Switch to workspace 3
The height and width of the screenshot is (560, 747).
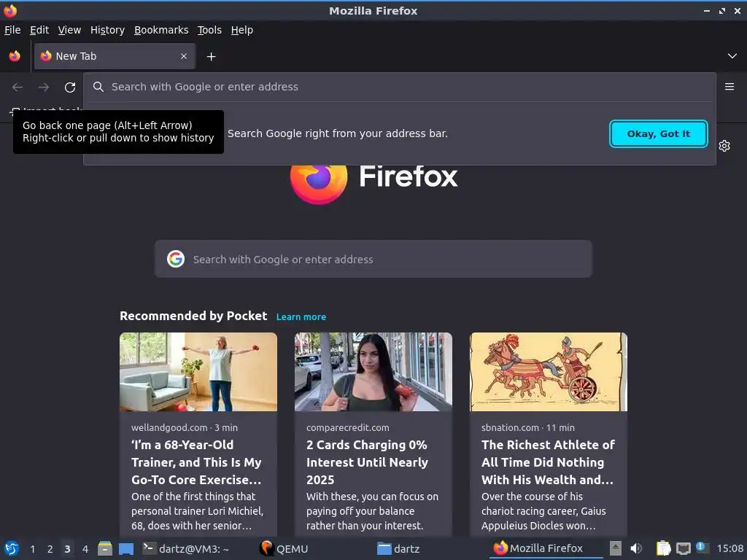(67, 549)
